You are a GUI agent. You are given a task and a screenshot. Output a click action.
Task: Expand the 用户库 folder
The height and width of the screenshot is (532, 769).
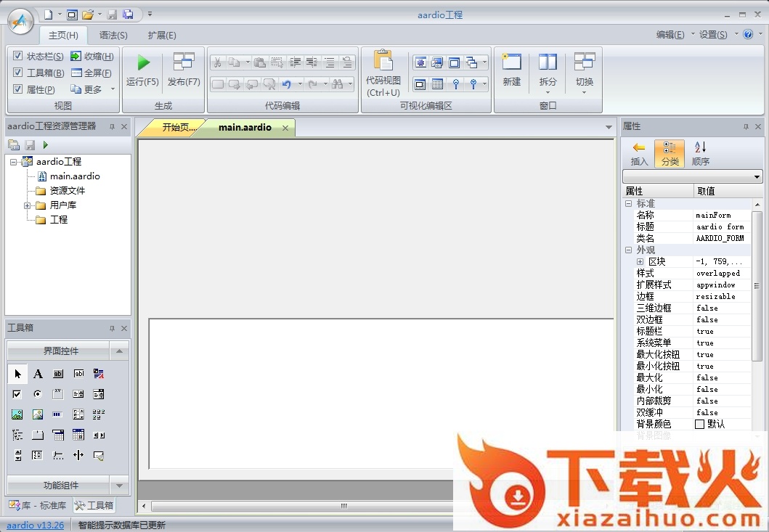(28, 205)
